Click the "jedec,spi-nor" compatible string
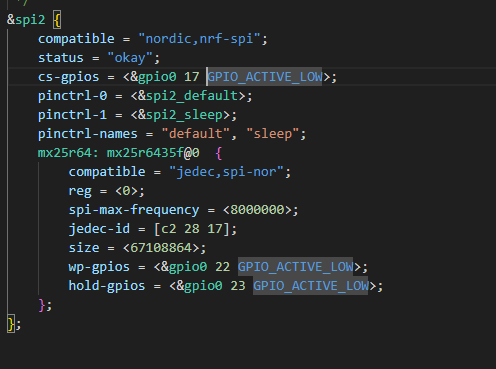Image resolution: width=496 pixels, height=369 pixels. click(x=226, y=172)
